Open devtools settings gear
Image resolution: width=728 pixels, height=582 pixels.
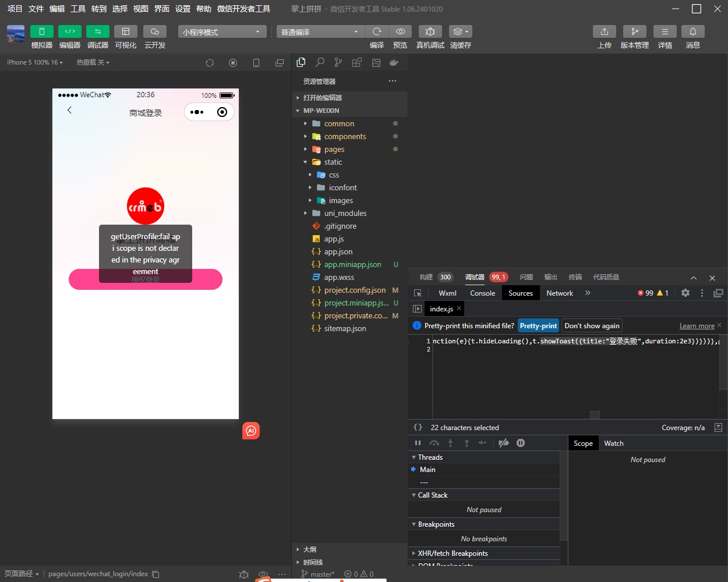click(x=685, y=293)
